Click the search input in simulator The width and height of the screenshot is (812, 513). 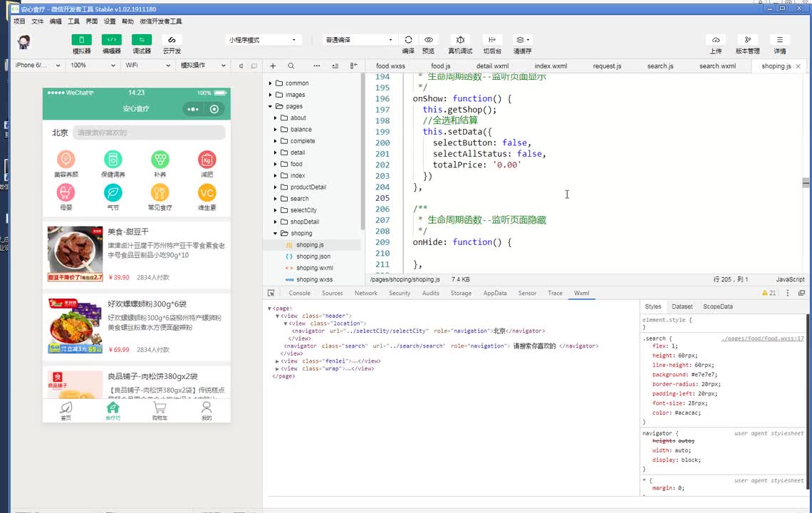[149, 133]
